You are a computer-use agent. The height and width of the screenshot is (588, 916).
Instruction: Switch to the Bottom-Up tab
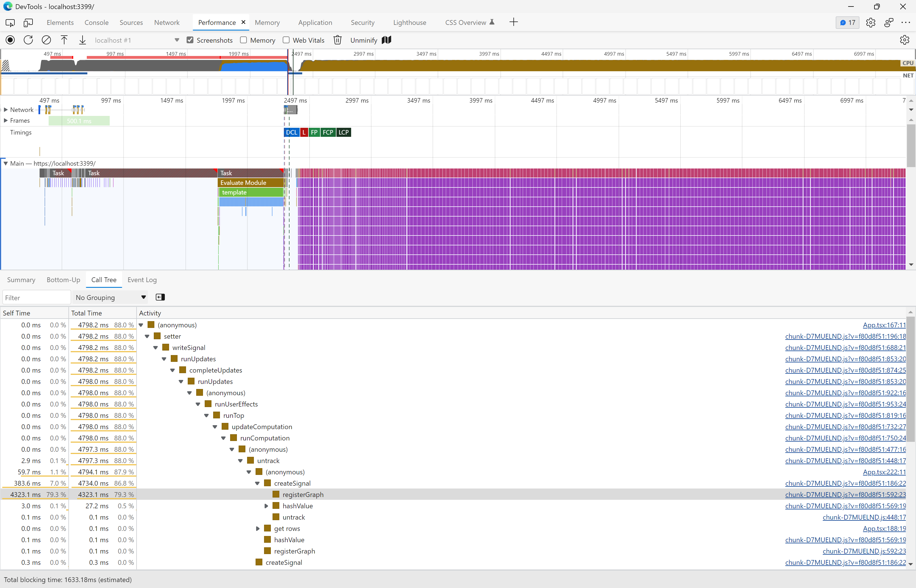point(63,280)
